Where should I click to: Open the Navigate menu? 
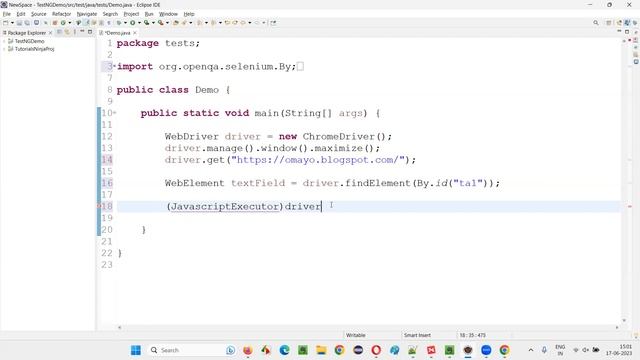pos(87,14)
